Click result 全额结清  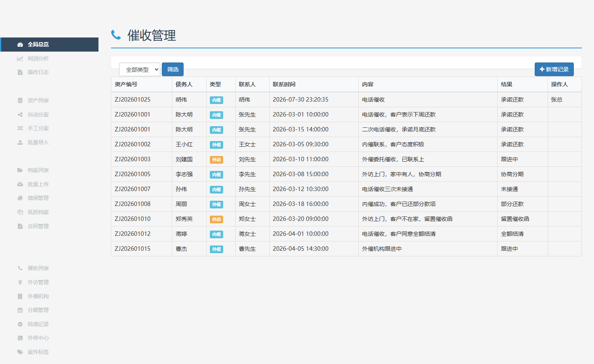pyautogui.click(x=512, y=234)
